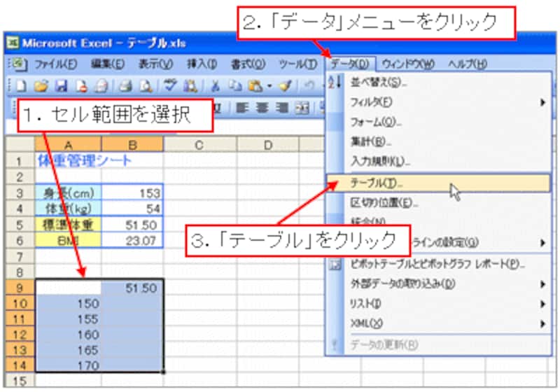Click the Copy icon
Screen dimensions: 560x392
pyautogui.click(x=235, y=86)
